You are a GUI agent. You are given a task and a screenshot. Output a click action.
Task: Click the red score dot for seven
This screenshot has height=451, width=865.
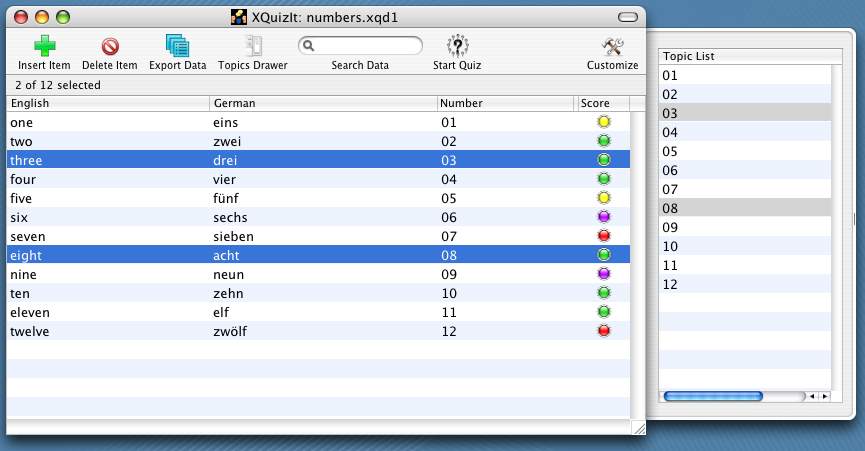603,236
